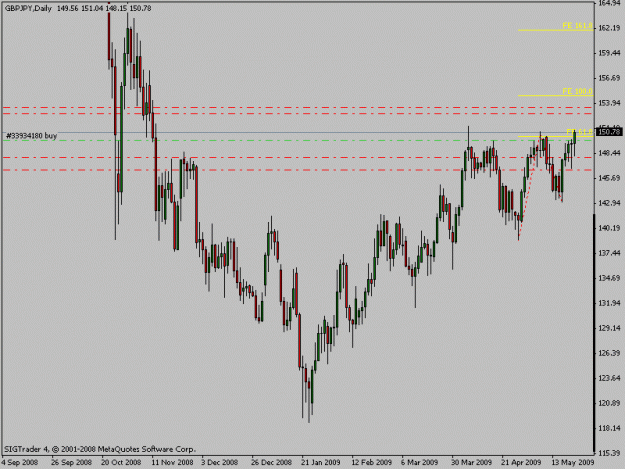Click the 145.69 price axis label
This screenshot has height=469, width=625.
tap(609, 178)
